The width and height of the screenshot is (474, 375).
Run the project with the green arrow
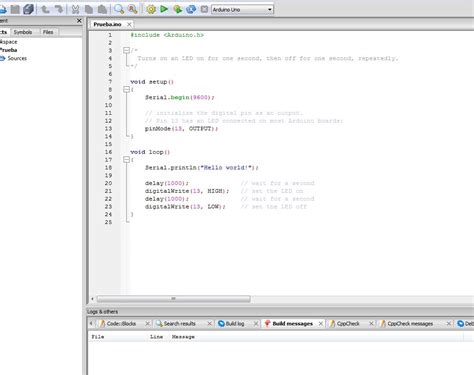coord(164,9)
